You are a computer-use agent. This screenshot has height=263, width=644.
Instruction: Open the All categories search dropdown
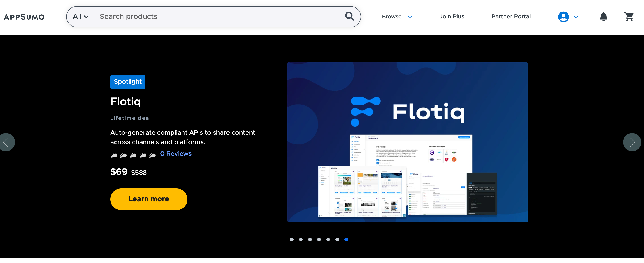(81, 17)
